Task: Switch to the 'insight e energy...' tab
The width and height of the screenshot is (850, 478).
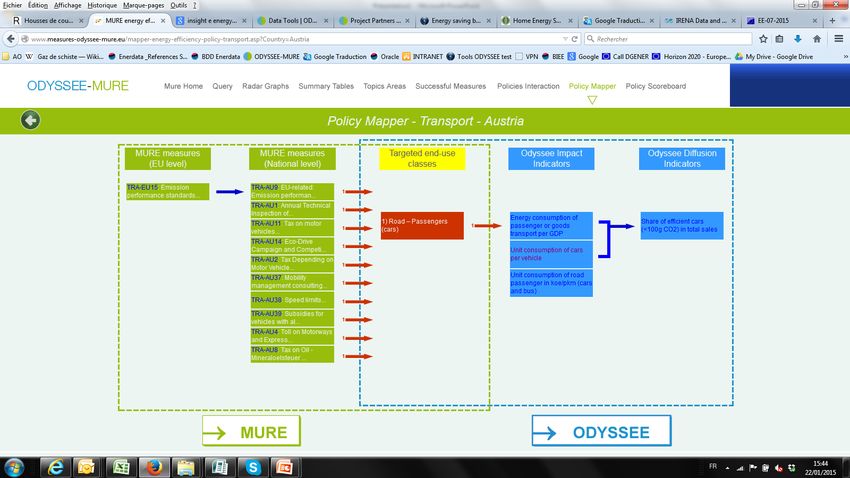Action: 212,21
